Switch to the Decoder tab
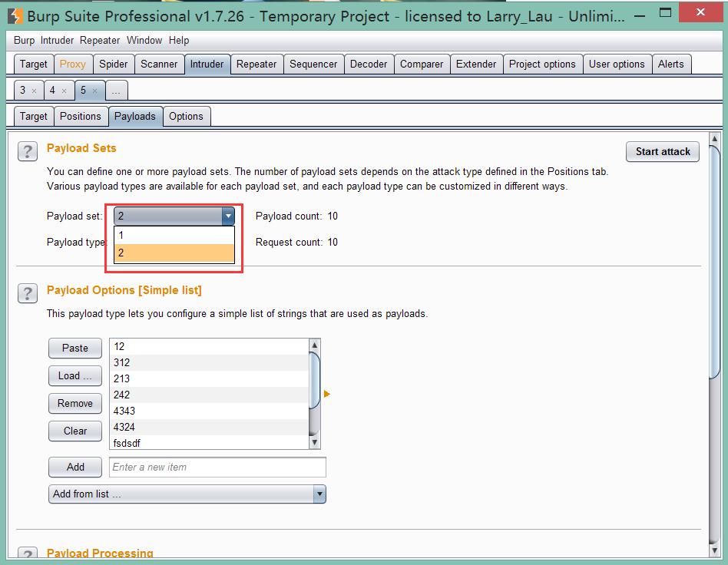Image resolution: width=728 pixels, height=565 pixels. tap(369, 64)
